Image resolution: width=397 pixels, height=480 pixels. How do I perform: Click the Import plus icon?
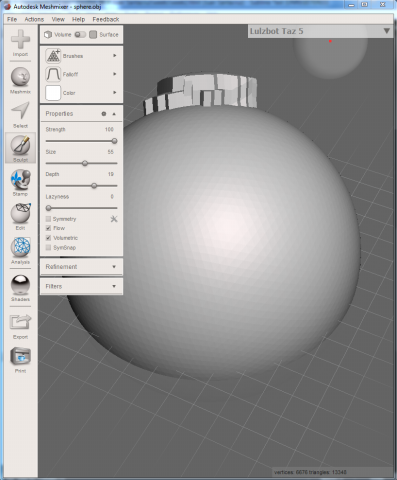click(x=20, y=39)
